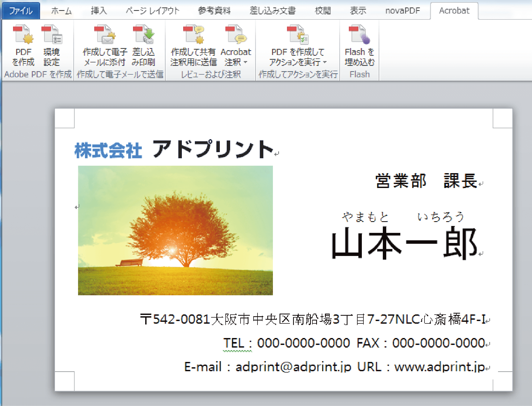Click the www.adprint.jp URL text

click(x=440, y=367)
